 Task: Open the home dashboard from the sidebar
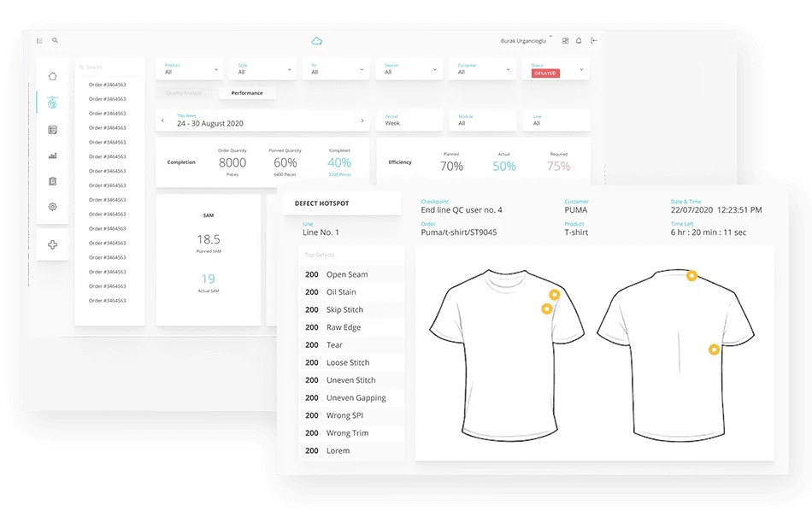point(52,75)
